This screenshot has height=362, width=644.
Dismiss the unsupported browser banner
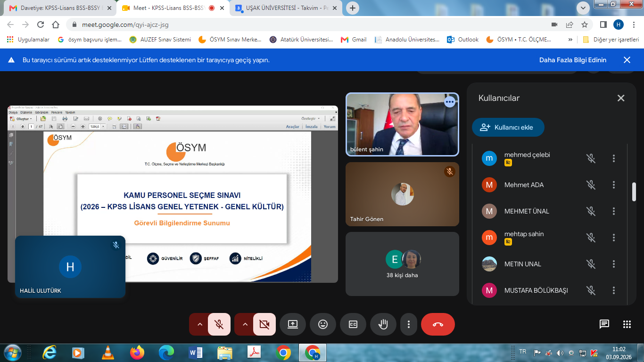click(x=627, y=60)
